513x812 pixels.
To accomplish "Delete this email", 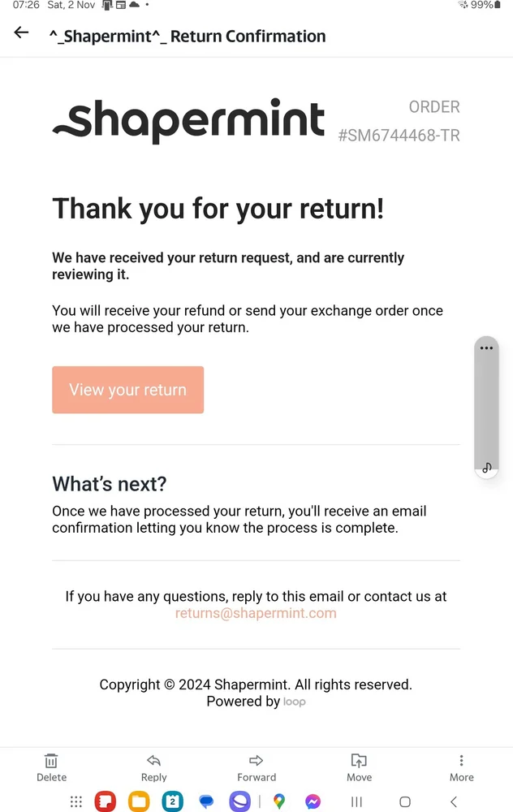I will click(51, 767).
